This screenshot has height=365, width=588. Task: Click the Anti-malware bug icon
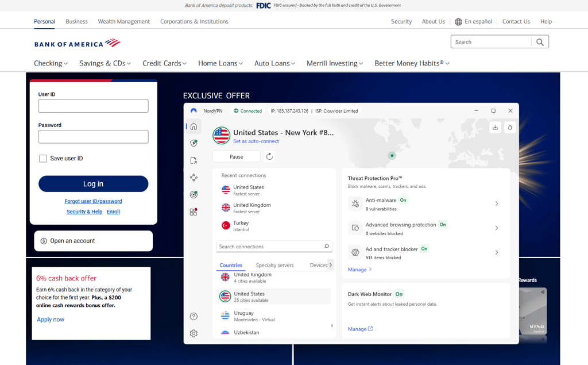click(355, 203)
